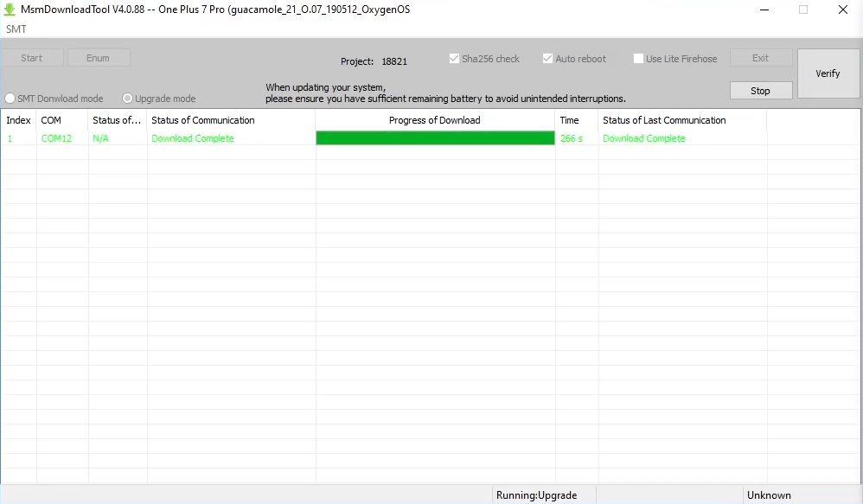Click the Index column header
Viewport: 863px width, 504px height.
(19, 120)
